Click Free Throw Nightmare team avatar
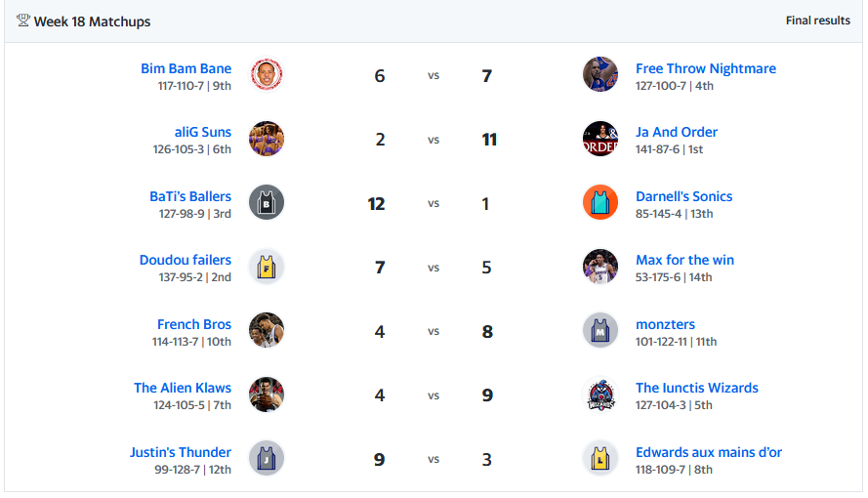The image size is (868, 498). [600, 74]
